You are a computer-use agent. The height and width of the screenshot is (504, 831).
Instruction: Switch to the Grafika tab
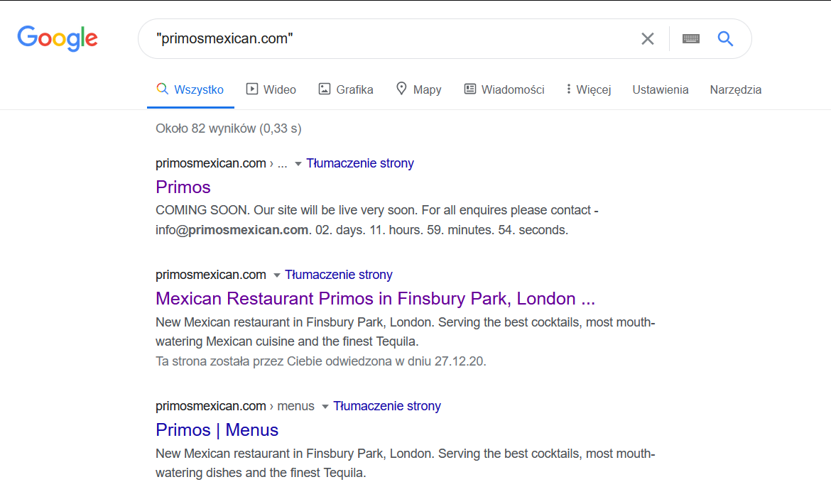[346, 89]
